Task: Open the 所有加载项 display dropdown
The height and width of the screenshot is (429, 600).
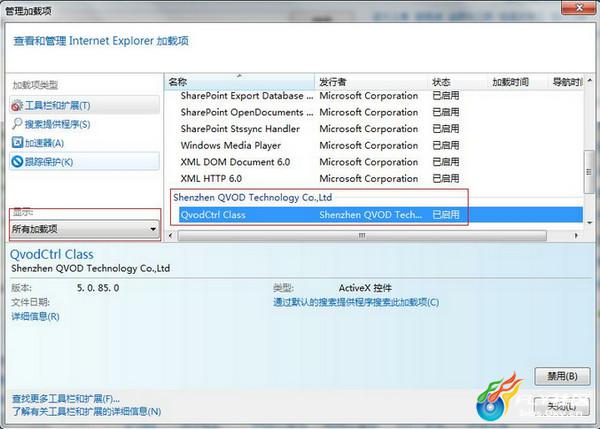Action: pyautogui.click(x=85, y=229)
